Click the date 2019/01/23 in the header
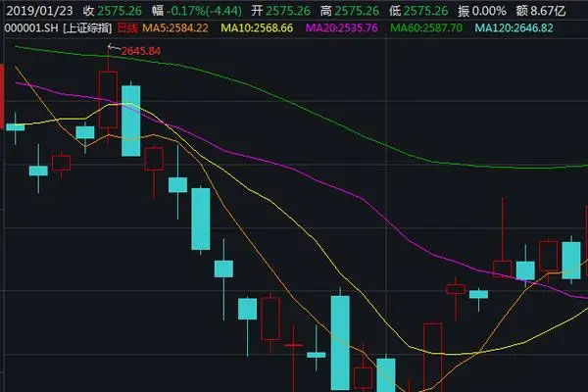 tap(39, 11)
